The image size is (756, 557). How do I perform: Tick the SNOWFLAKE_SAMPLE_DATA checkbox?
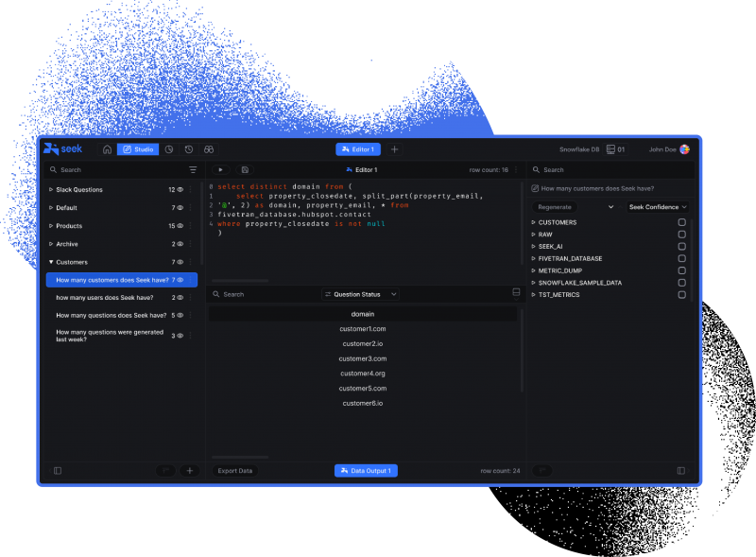point(682,282)
